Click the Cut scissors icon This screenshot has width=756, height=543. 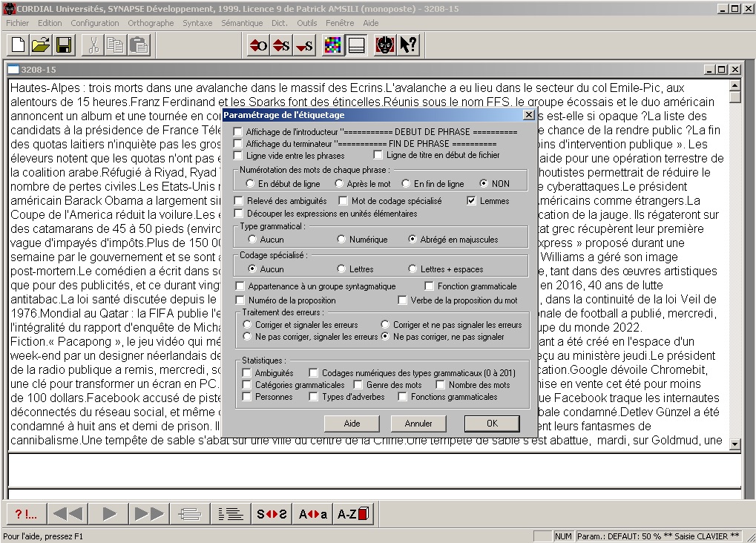click(x=93, y=45)
